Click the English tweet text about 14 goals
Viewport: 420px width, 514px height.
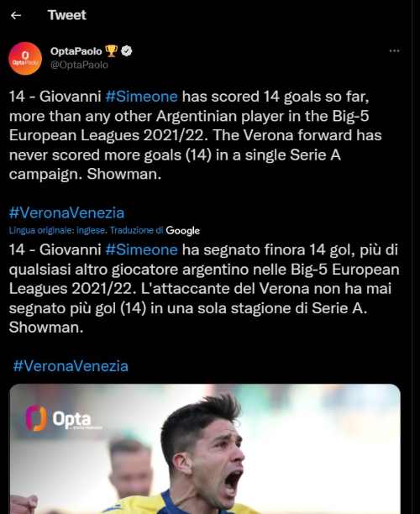[x=196, y=135]
